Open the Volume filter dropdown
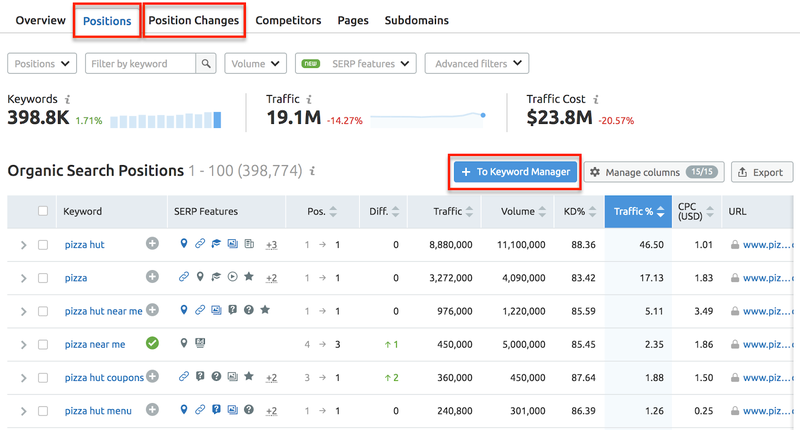The image size is (800, 430). [256, 64]
